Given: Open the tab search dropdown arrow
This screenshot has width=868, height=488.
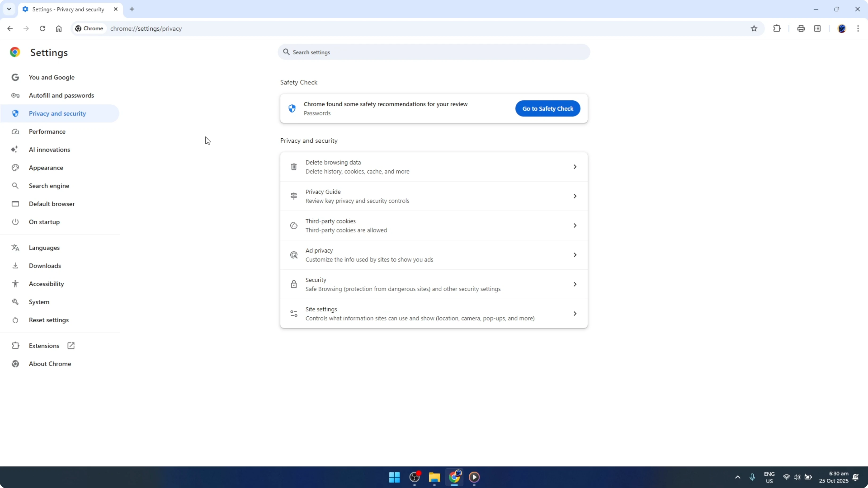Looking at the screenshot, I should (9, 9).
